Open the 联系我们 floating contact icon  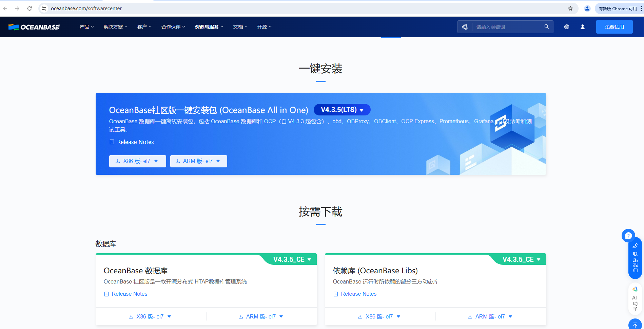(x=635, y=259)
